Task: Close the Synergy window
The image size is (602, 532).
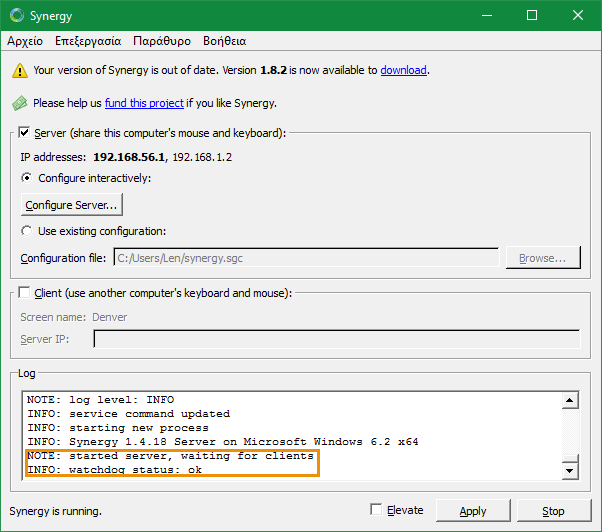Action: [x=578, y=15]
